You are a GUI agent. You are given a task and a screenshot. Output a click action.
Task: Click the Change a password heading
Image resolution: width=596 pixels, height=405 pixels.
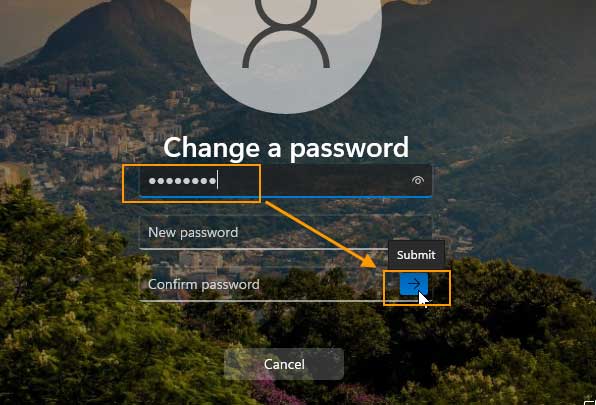(286, 147)
